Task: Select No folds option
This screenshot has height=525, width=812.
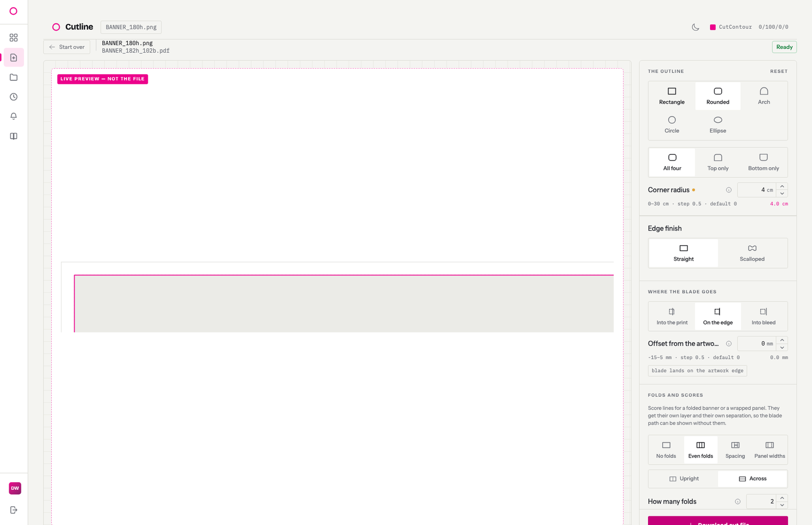Action: coord(666,450)
